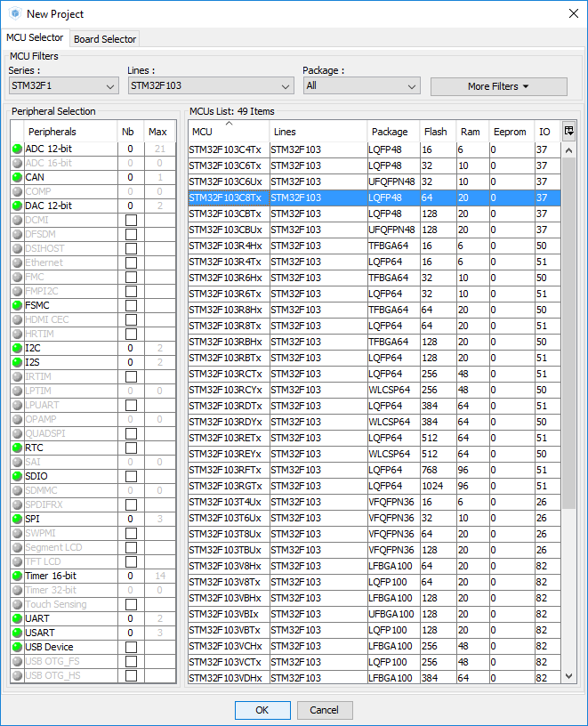
Task: Click the Cancel button
Action: tap(325, 710)
